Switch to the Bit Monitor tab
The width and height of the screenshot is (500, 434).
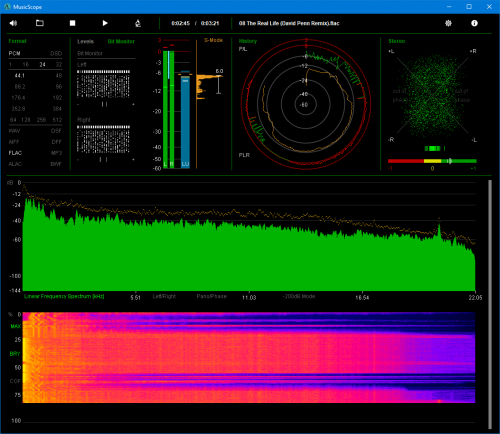coord(121,41)
